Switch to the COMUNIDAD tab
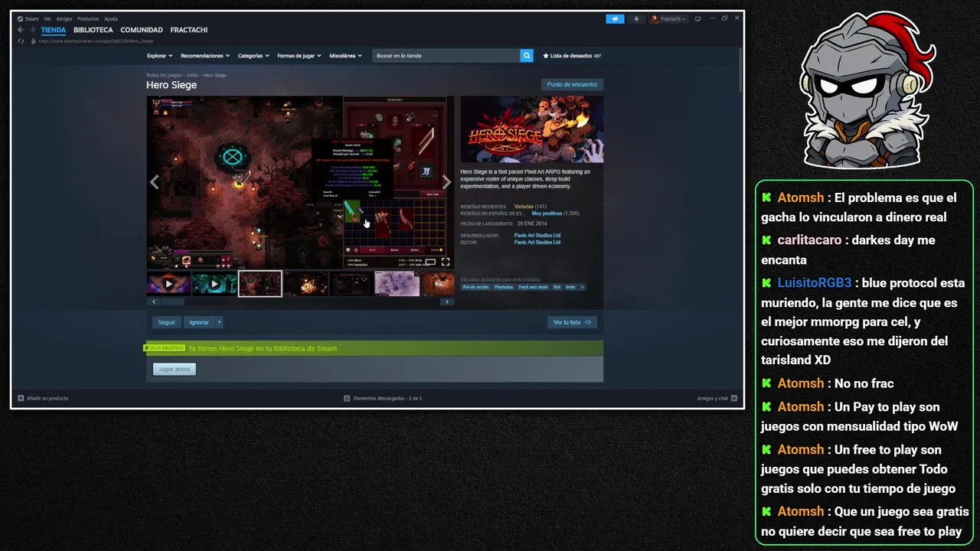This screenshot has width=980, height=551. (142, 30)
